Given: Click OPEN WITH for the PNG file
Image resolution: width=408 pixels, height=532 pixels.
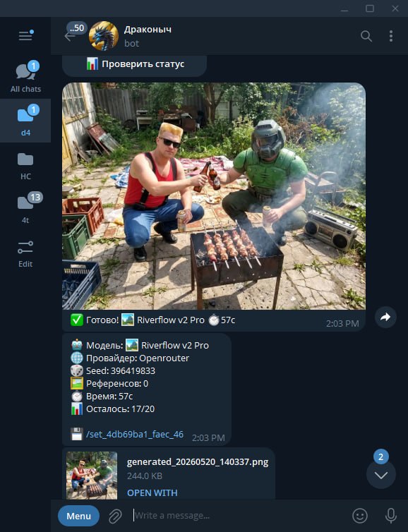Looking at the screenshot, I should coord(152,492).
